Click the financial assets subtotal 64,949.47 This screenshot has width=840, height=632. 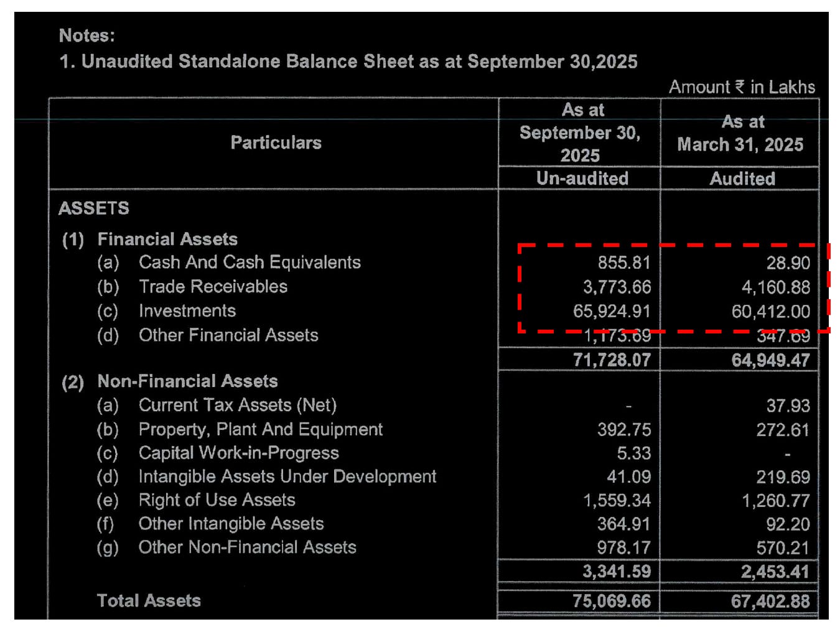tap(771, 360)
